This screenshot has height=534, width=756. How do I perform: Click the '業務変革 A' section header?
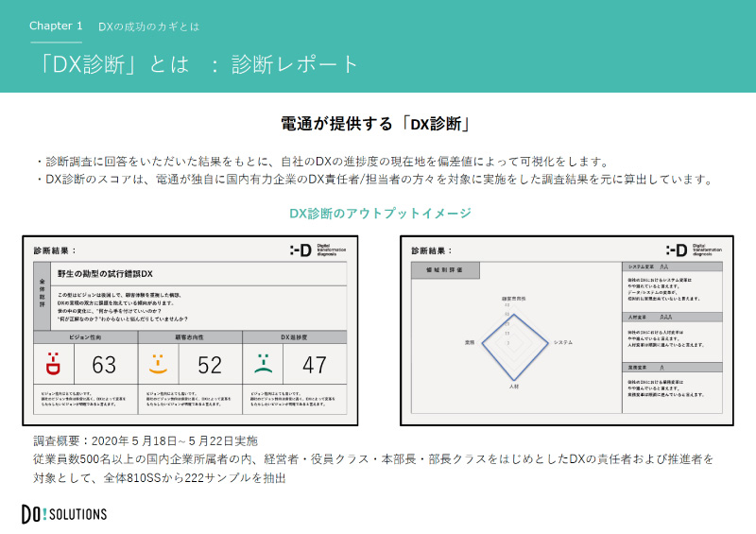(672, 367)
